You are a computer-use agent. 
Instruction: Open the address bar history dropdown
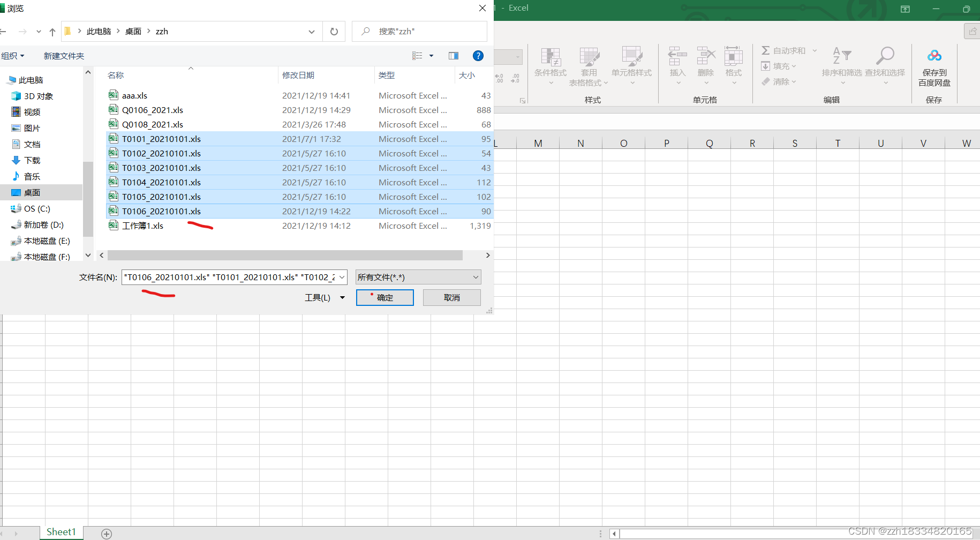click(x=312, y=32)
